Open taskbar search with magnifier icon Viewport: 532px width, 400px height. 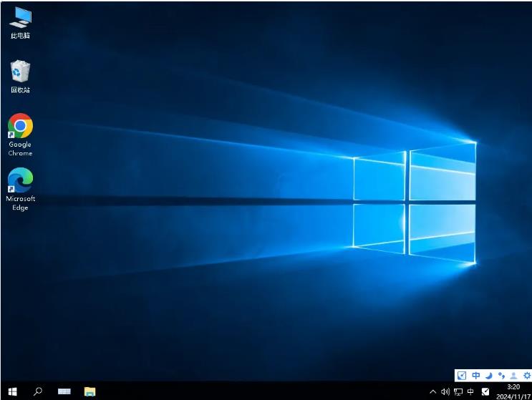point(38,391)
